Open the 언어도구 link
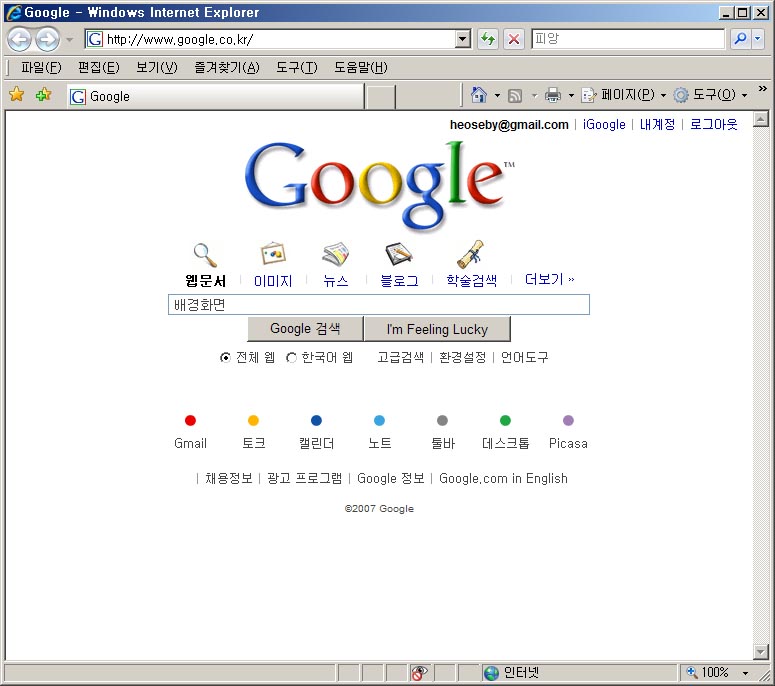Screen dimensions: 775x686 [x=524, y=357]
